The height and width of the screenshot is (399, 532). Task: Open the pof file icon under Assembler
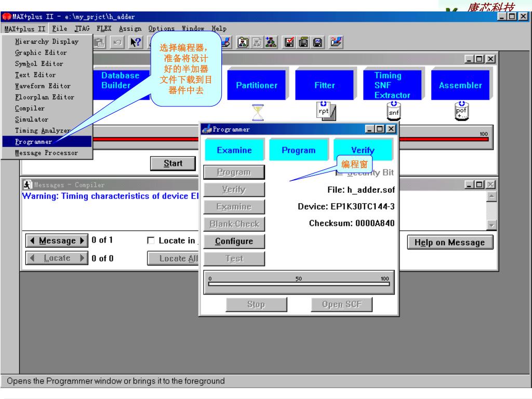461,111
